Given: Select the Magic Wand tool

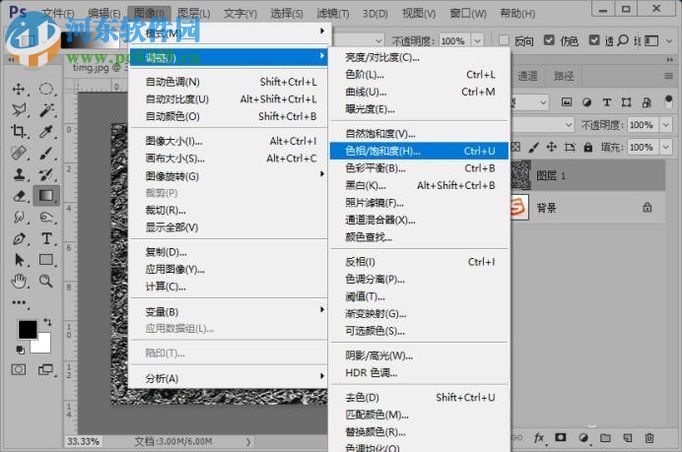Looking at the screenshot, I should point(46,110).
